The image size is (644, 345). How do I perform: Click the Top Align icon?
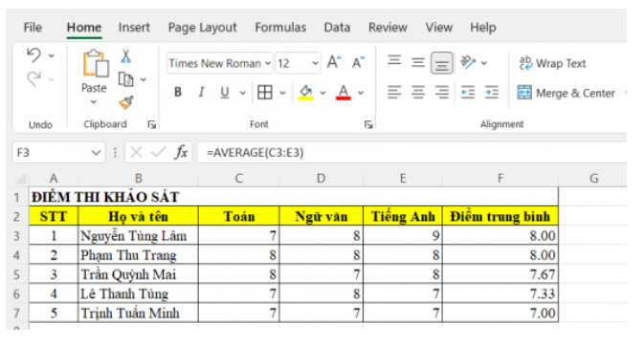pyautogui.click(x=394, y=60)
